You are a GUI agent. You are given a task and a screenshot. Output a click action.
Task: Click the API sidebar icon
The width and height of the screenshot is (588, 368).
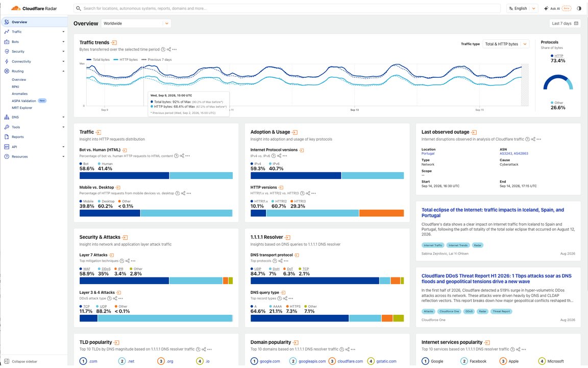point(6,147)
